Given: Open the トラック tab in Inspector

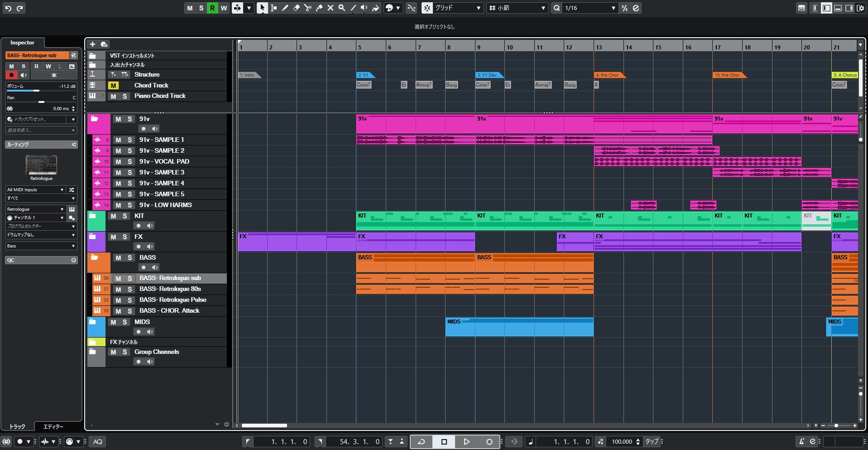Looking at the screenshot, I should (18, 426).
